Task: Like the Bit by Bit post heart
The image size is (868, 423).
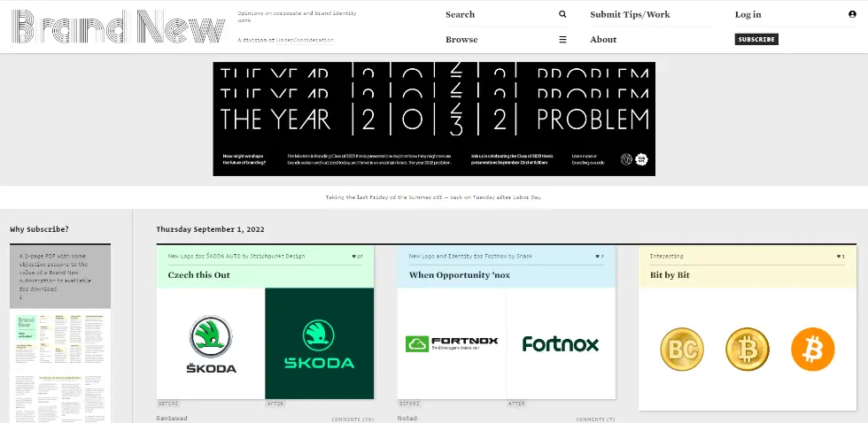Action: point(838,257)
